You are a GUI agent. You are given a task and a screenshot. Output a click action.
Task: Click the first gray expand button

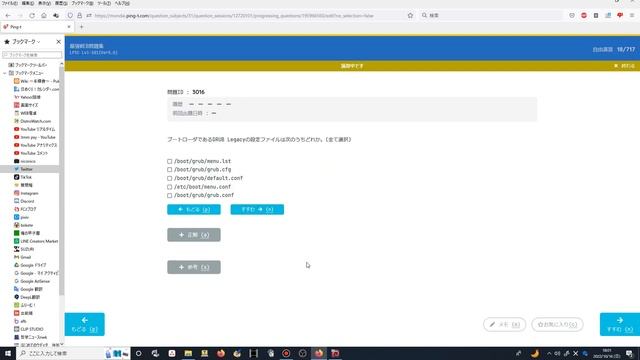click(x=194, y=235)
